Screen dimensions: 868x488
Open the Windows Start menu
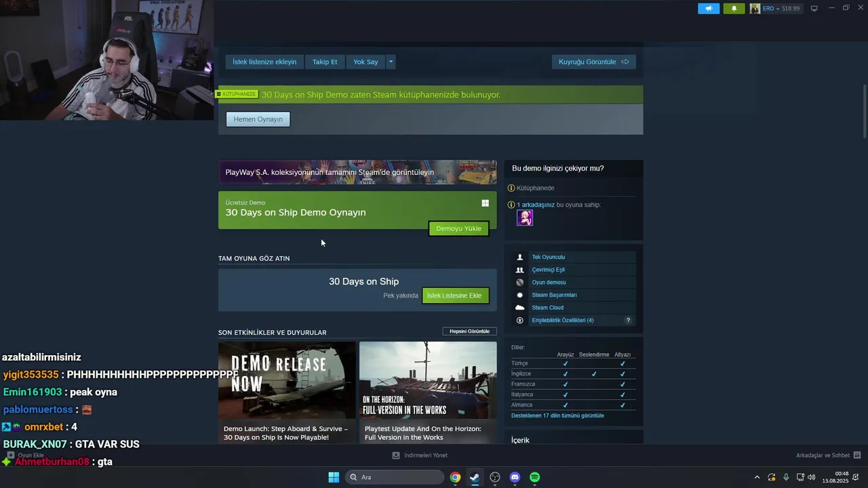click(x=334, y=477)
